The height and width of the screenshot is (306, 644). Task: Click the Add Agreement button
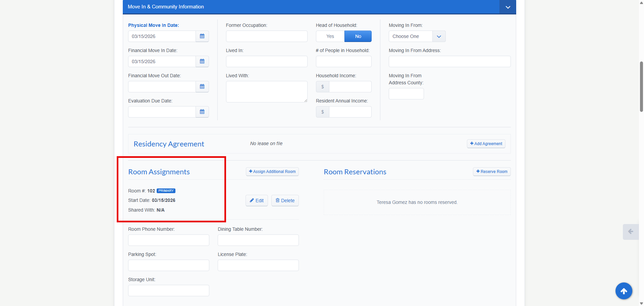(x=486, y=144)
